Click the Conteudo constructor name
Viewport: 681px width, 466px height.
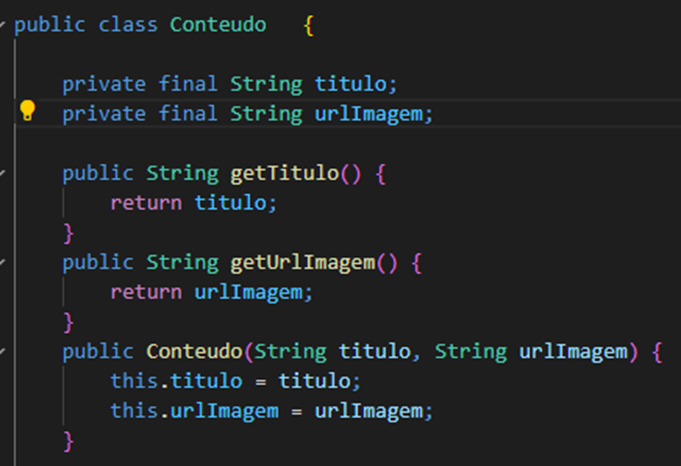tap(195, 351)
